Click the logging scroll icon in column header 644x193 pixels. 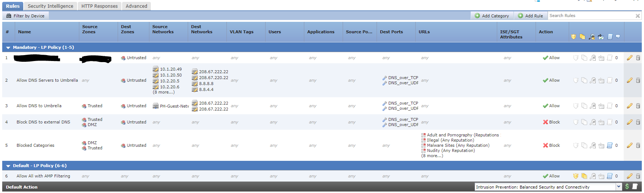pyautogui.click(x=610, y=37)
